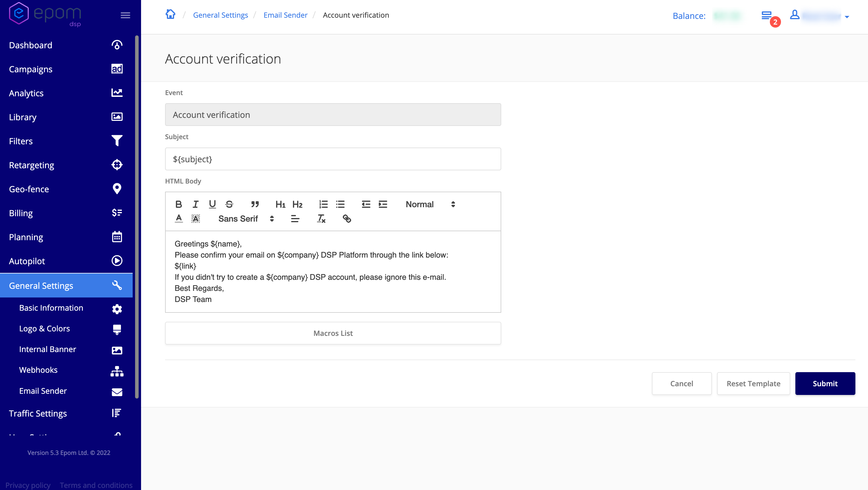Click the insert link icon

347,219
